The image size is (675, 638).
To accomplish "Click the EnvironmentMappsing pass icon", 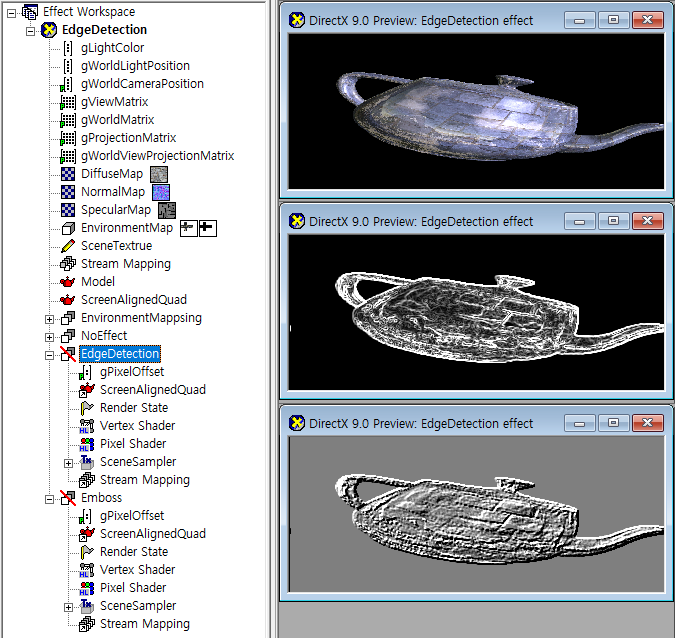I will 68,318.
